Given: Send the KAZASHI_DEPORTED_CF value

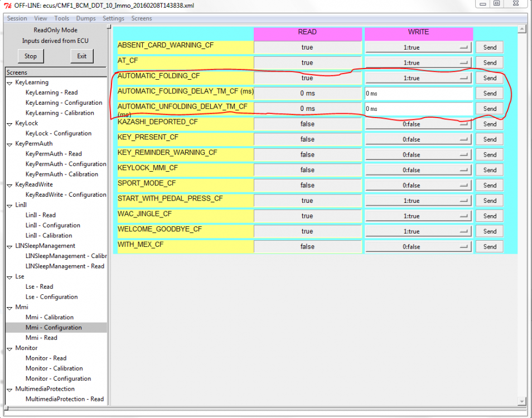Looking at the screenshot, I should [x=490, y=124].
